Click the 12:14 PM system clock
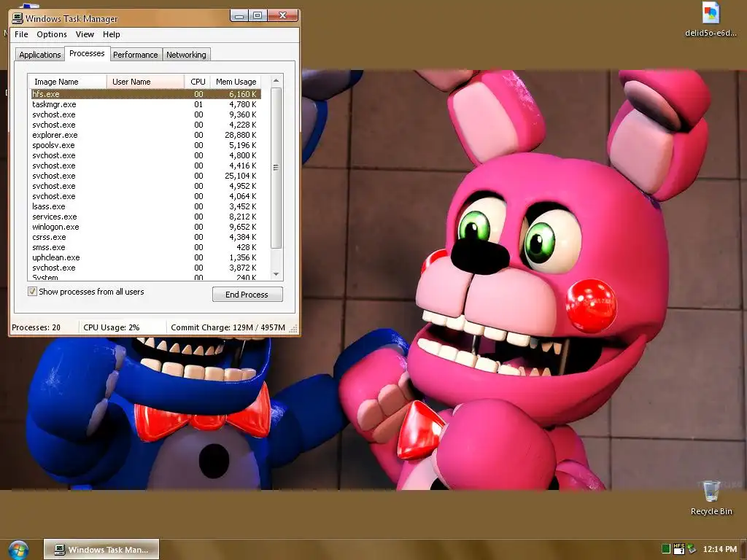Screen dimensions: 747x560 [x=720, y=549]
